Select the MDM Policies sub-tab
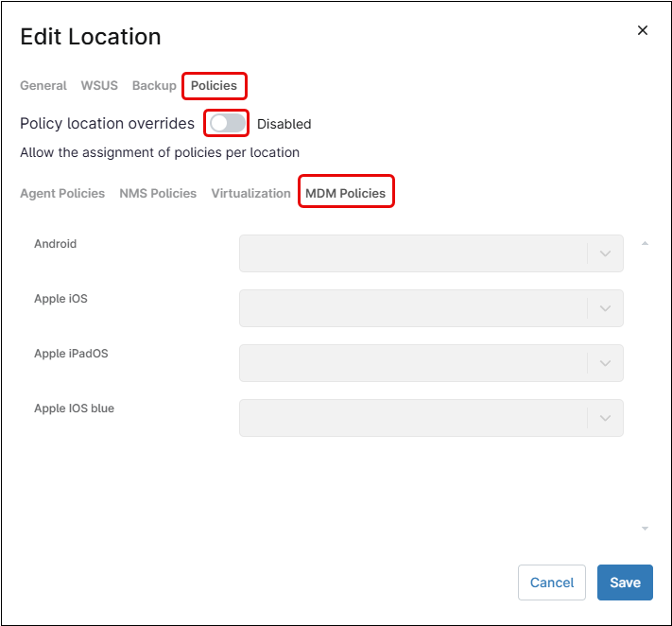Screen dimensions: 672x626 click(x=345, y=193)
